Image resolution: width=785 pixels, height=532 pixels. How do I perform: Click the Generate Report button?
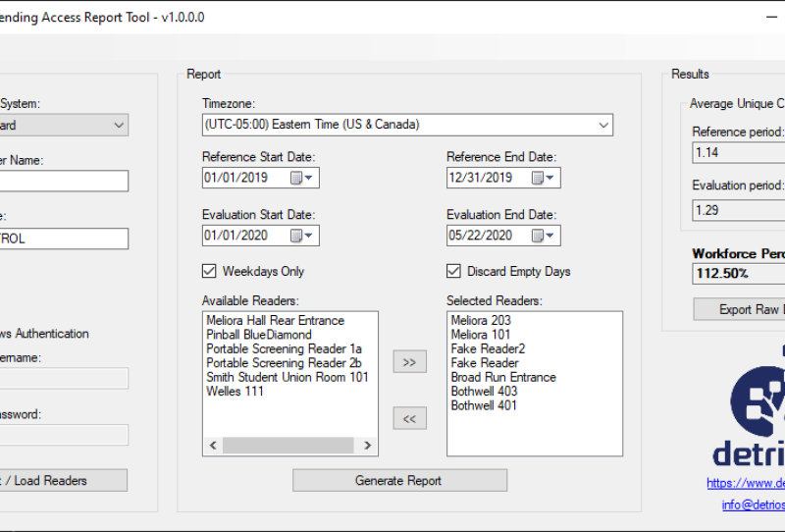[399, 481]
